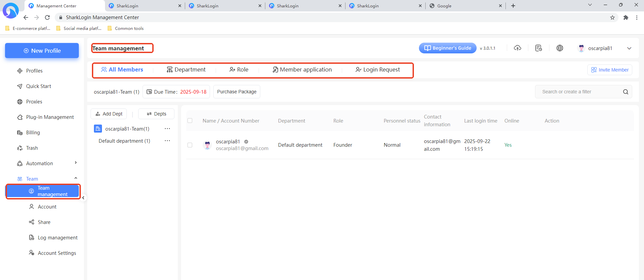Open the oscarpia81 account dropdown
Image resolution: width=644 pixels, height=280 pixels.
pos(629,48)
